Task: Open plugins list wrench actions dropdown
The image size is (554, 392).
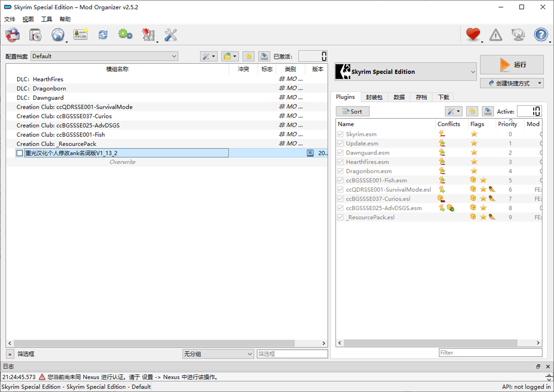Action: 454,111
